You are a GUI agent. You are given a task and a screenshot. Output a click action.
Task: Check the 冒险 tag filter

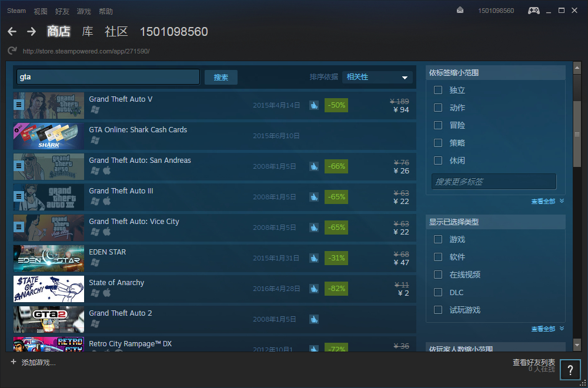[x=438, y=125]
